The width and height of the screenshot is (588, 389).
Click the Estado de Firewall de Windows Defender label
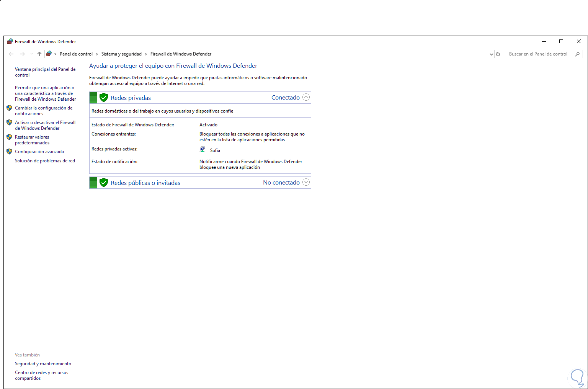pos(133,125)
